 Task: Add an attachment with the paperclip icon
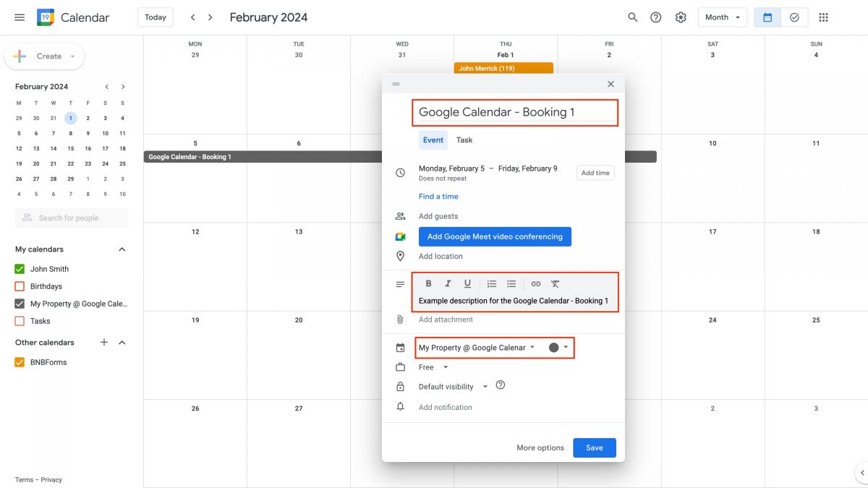[399, 319]
